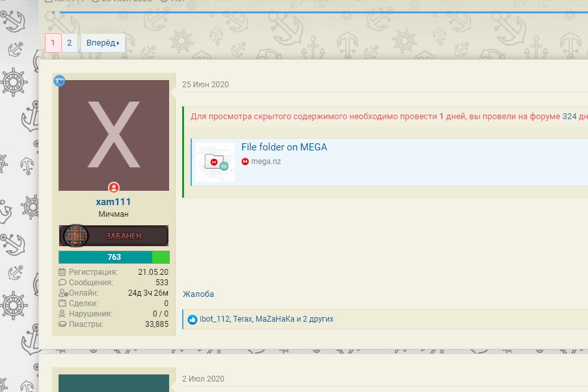Image resolution: width=588 pixels, height=392 pixels.
Task: Click the ЗАБАНЕН banned banner
Action: pos(114,236)
